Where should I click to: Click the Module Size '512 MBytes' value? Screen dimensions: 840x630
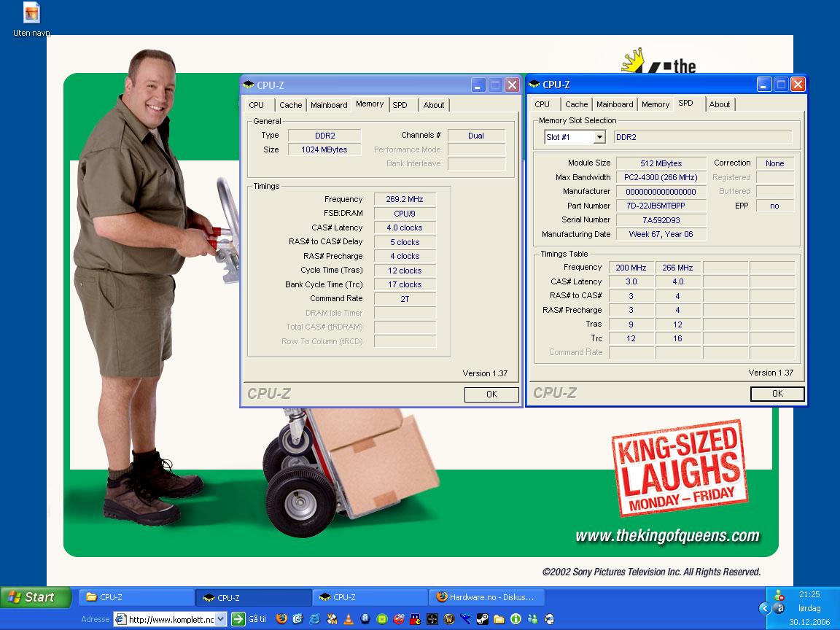tap(661, 163)
